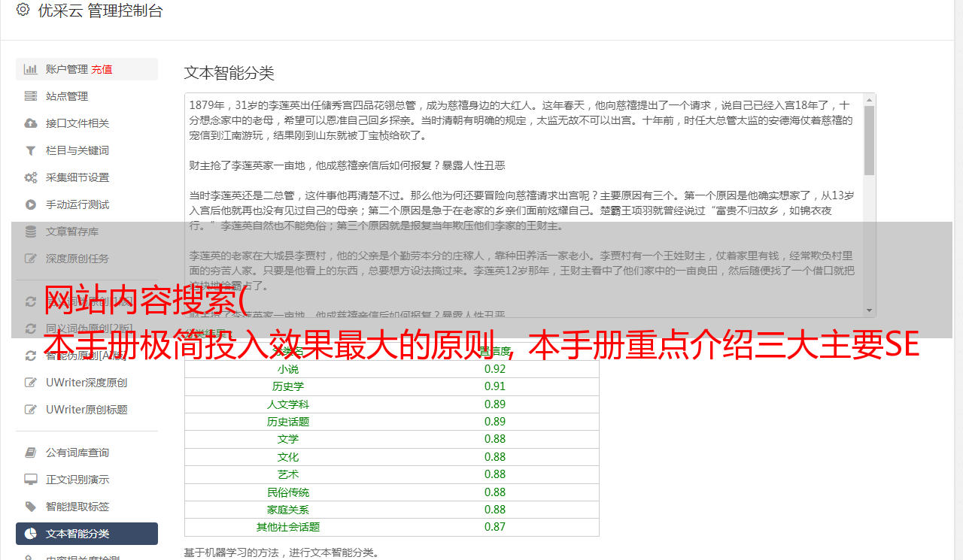Open the red 充值 recharge link
This screenshot has width=963, height=560.
click(x=102, y=69)
